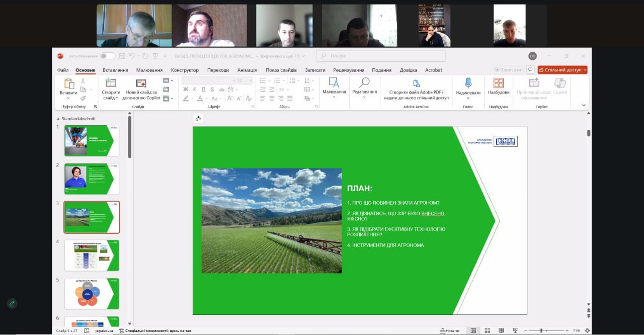Open the comments speech bubble icon
The image size is (644, 335).
(x=530, y=70)
